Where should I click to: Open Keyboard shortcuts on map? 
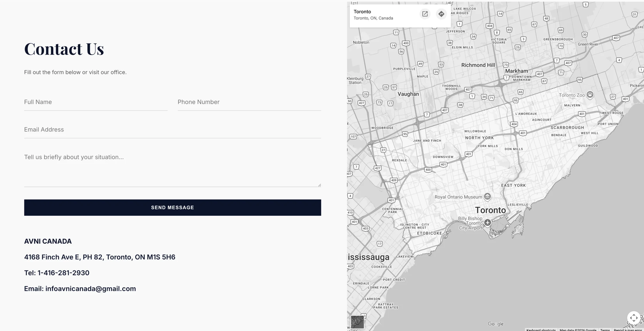click(x=541, y=330)
